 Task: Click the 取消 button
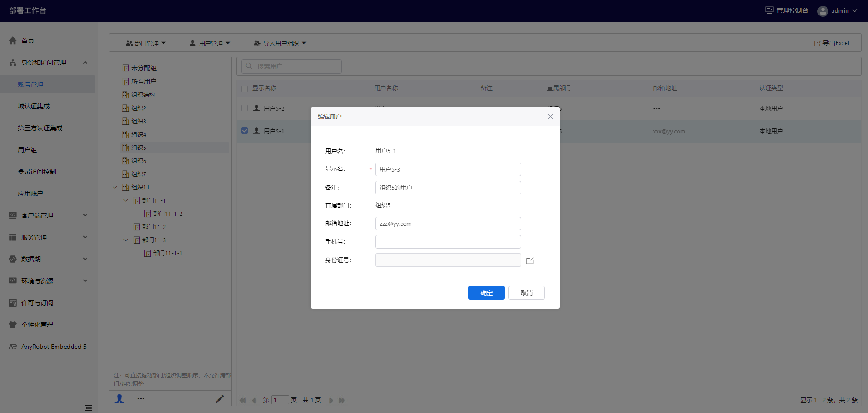tap(527, 293)
